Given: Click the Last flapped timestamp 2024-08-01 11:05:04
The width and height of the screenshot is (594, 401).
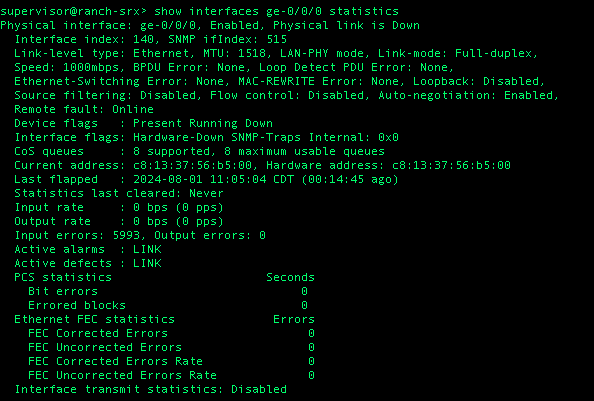Looking at the screenshot, I should [200, 179].
